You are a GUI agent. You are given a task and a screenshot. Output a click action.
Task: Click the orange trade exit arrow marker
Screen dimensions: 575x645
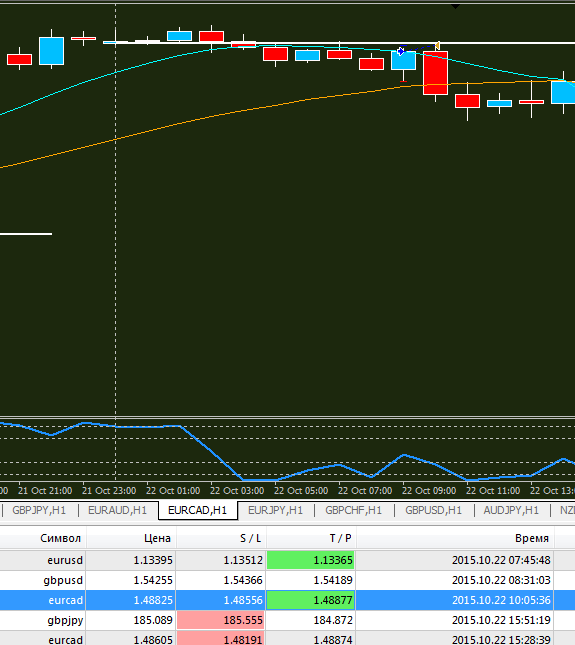pyautogui.click(x=438, y=45)
